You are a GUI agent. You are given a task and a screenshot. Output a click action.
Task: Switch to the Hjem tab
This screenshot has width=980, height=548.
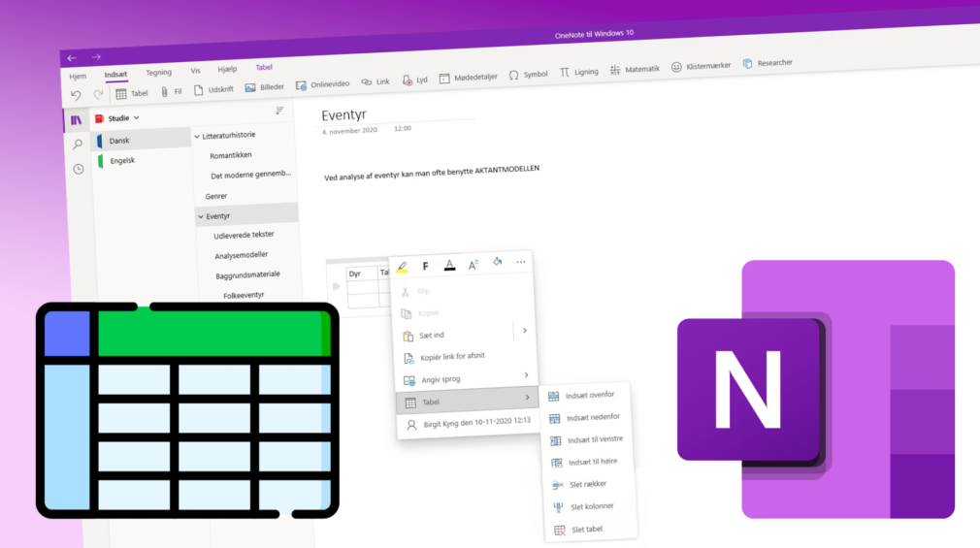(x=78, y=77)
